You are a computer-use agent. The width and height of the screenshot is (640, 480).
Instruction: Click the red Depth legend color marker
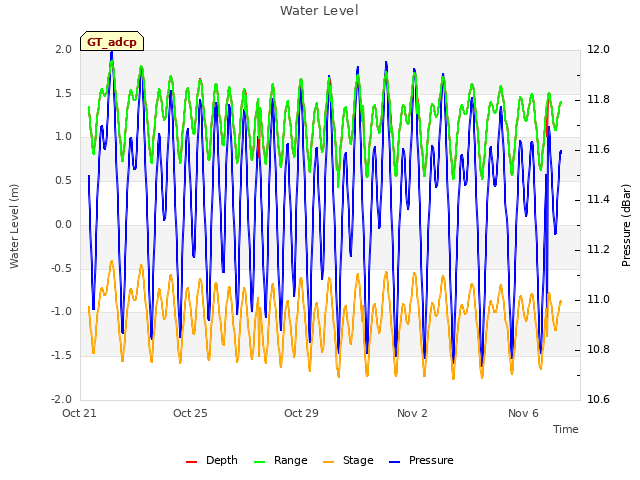[x=191, y=462]
